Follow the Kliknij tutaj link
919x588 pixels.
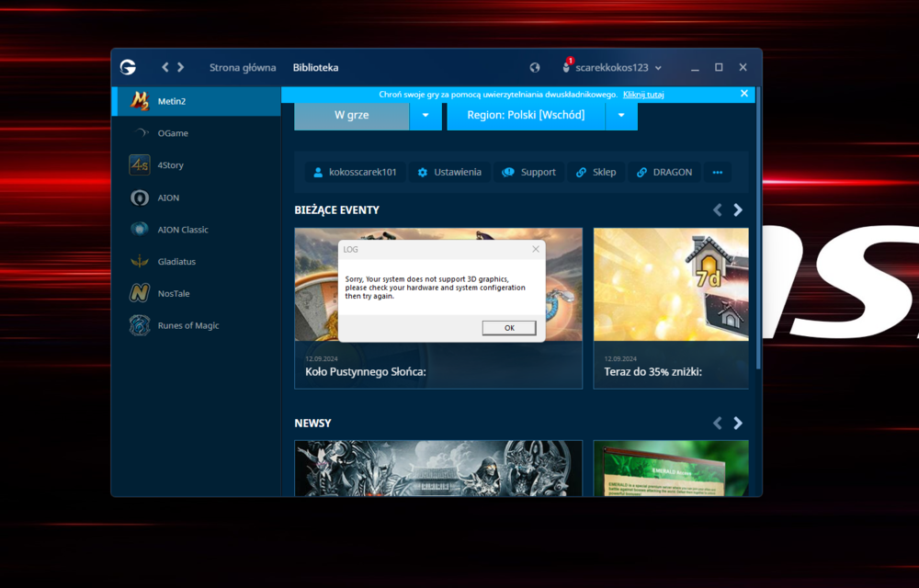tap(643, 95)
